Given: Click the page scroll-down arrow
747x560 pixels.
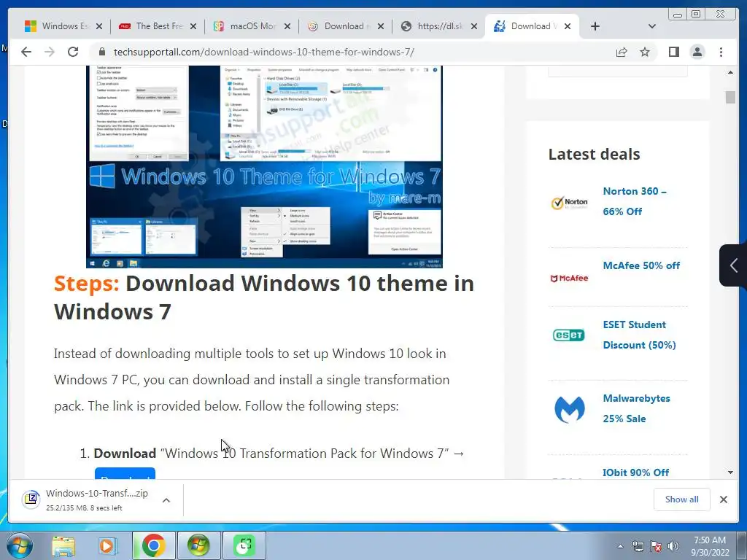Looking at the screenshot, I should coord(730,472).
